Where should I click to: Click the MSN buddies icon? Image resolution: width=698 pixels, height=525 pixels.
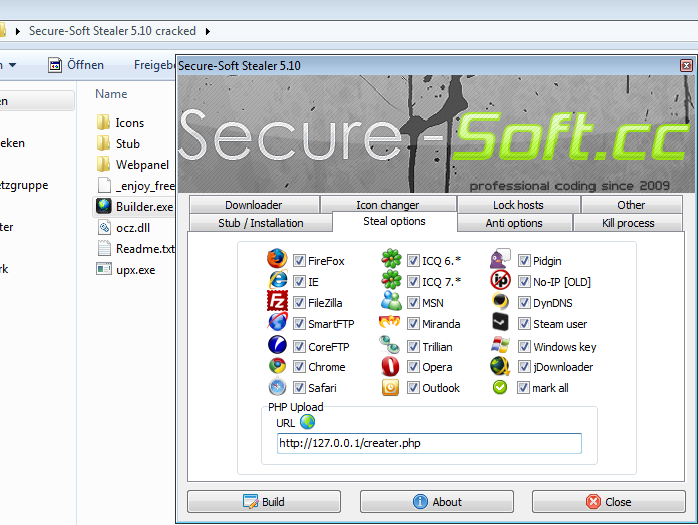(391, 301)
